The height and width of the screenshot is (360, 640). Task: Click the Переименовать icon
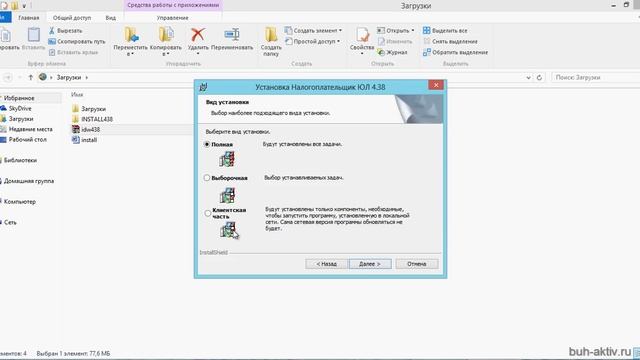coord(232,34)
